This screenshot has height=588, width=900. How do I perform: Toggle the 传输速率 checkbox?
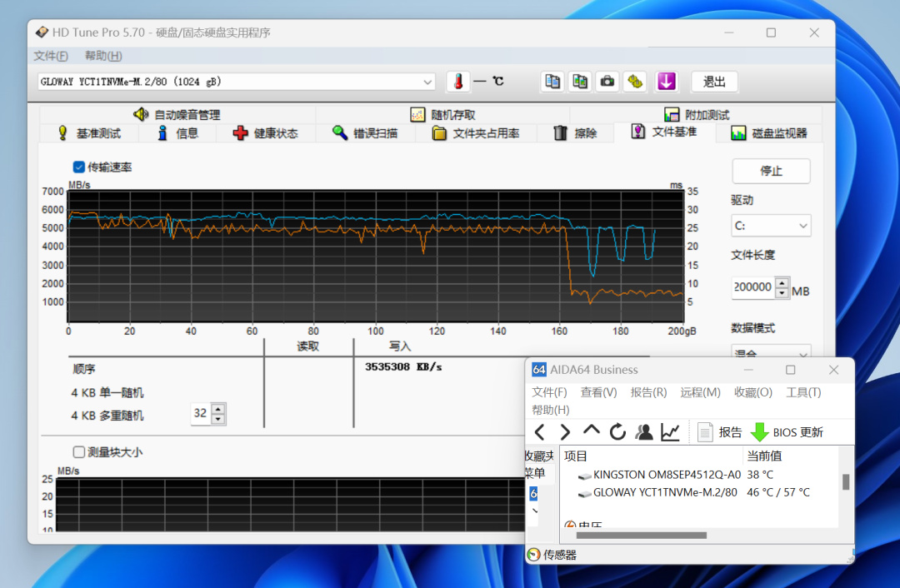(78, 167)
